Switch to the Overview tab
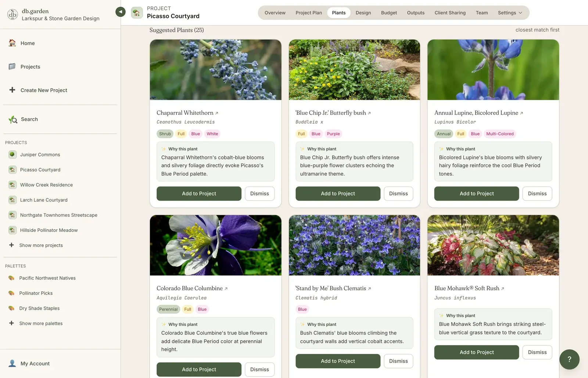 tap(275, 13)
